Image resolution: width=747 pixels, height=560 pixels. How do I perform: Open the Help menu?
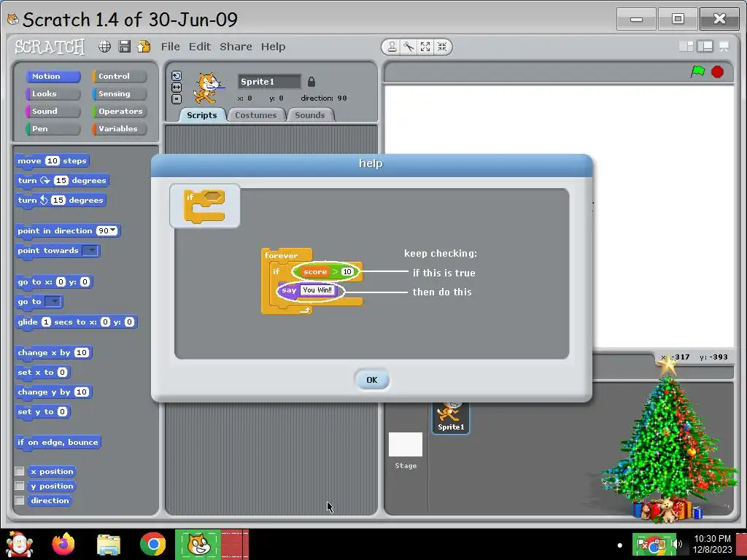(x=273, y=46)
